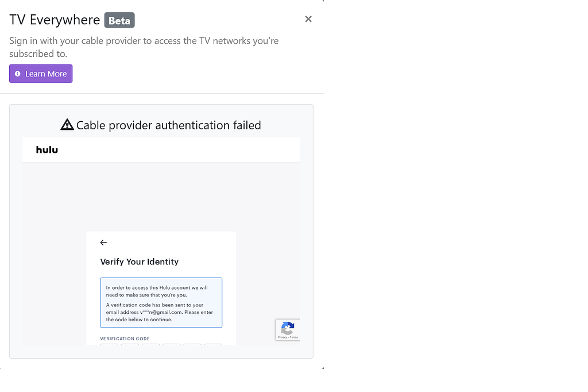This screenshot has height=392, width=588.
Task: Dismiss the TV Everywhere panel via the X
Action: coord(308,19)
